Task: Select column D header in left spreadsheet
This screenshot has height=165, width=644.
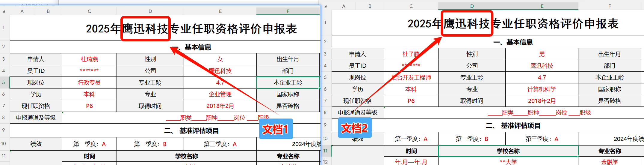Action: click(150, 11)
